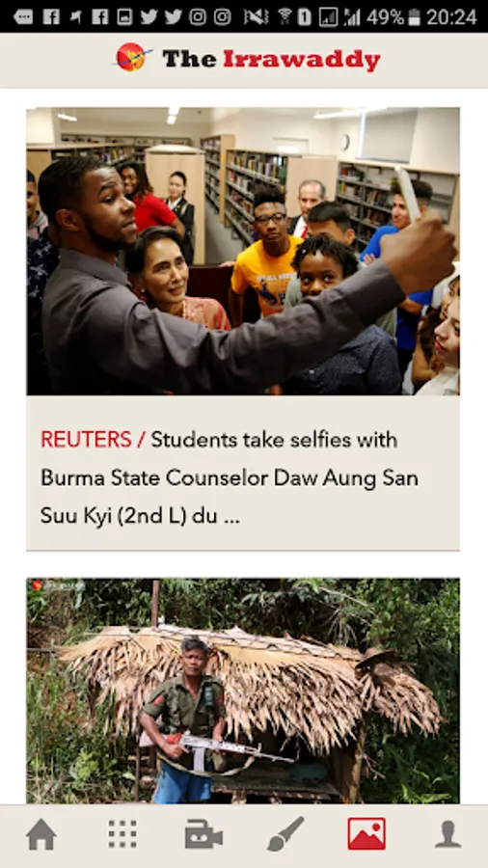Image resolution: width=488 pixels, height=868 pixels.
Task: Expand the truncated caption ellipsis
Action: [x=231, y=519]
